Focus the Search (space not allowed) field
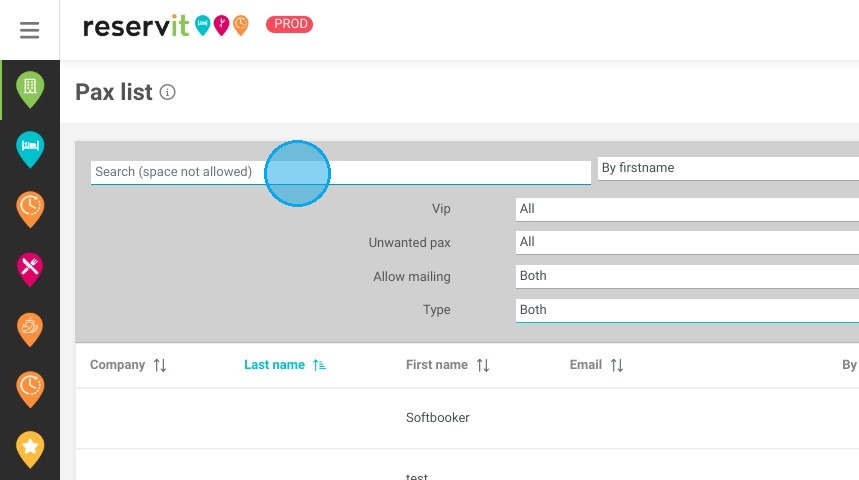The height and width of the screenshot is (480, 859). [341, 172]
